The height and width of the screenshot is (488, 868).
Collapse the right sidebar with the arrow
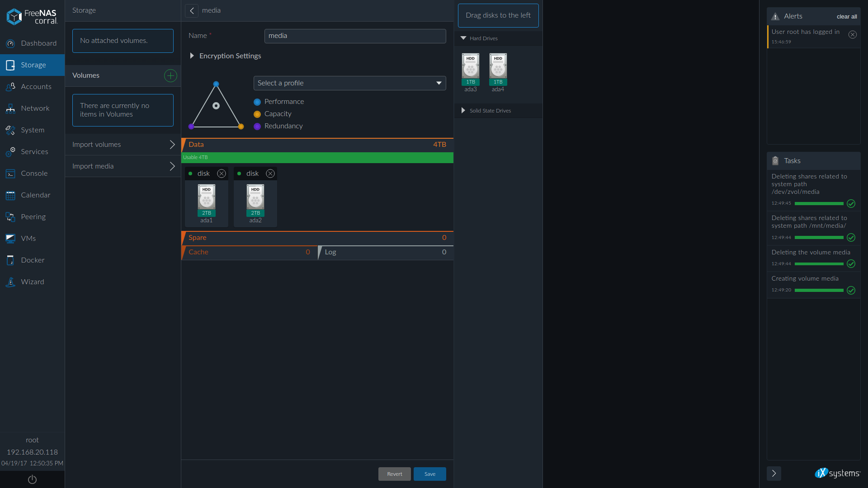pos(774,473)
